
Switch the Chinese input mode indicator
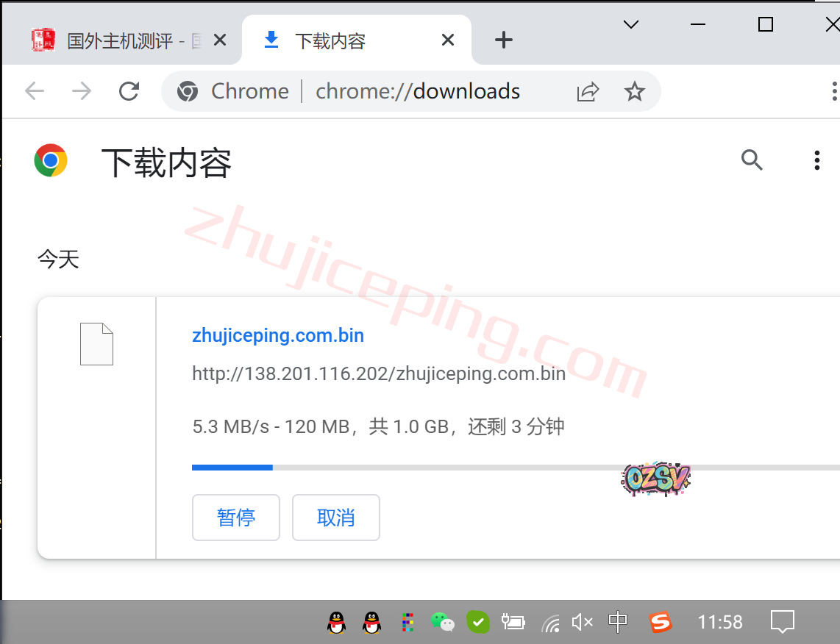618,622
